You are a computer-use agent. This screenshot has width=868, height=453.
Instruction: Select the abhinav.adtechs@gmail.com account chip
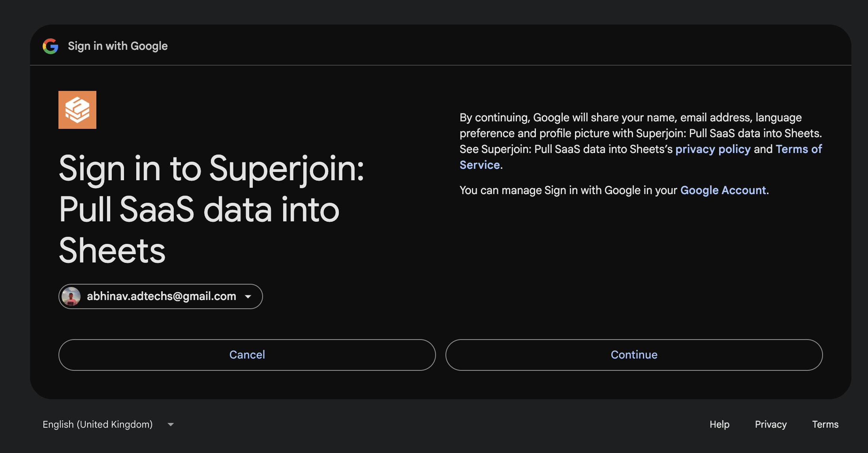point(161,296)
